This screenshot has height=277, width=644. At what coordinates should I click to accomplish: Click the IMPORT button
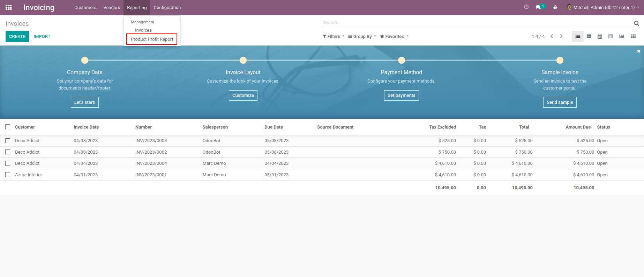42,36
